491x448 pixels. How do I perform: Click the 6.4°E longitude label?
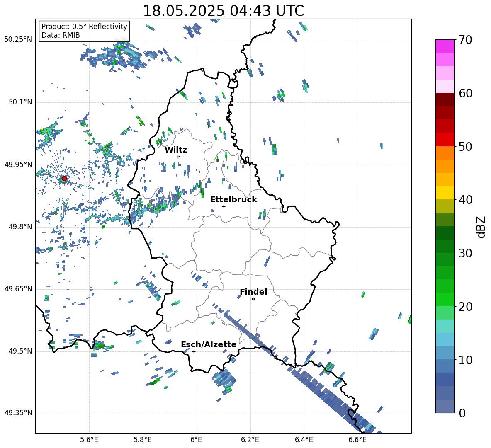coord(304,440)
